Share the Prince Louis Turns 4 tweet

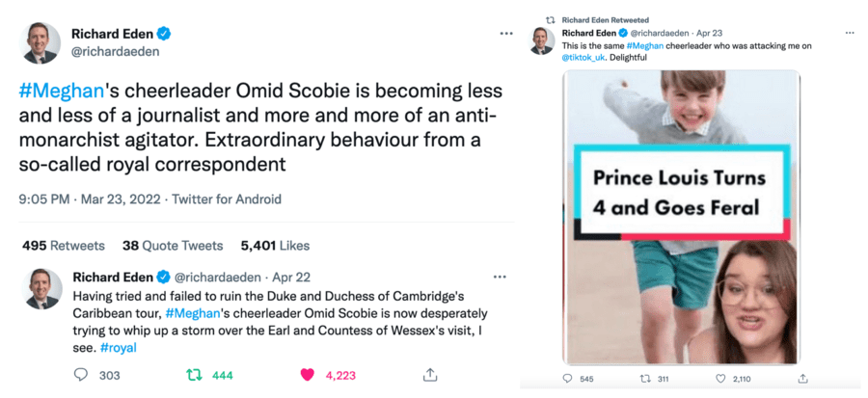click(x=805, y=379)
